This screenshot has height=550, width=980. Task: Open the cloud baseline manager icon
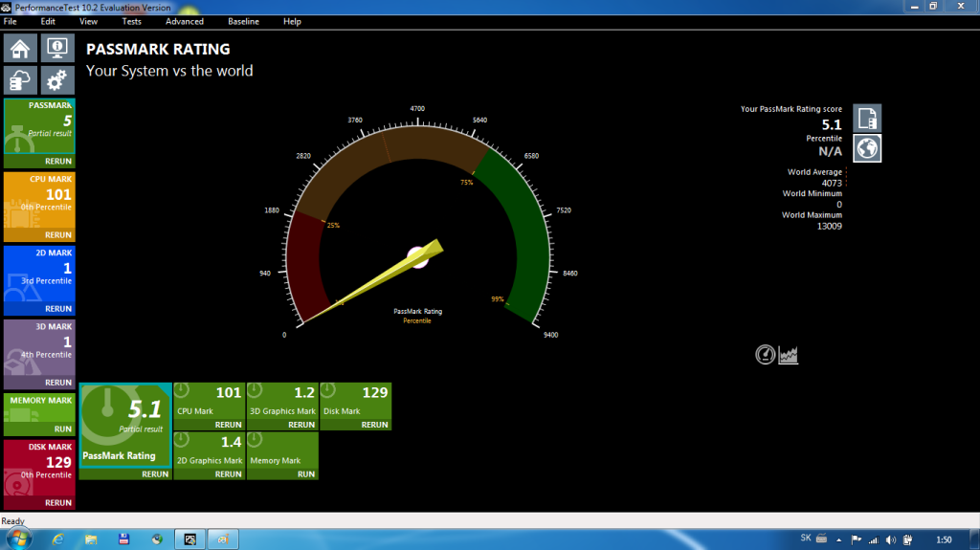click(20, 80)
